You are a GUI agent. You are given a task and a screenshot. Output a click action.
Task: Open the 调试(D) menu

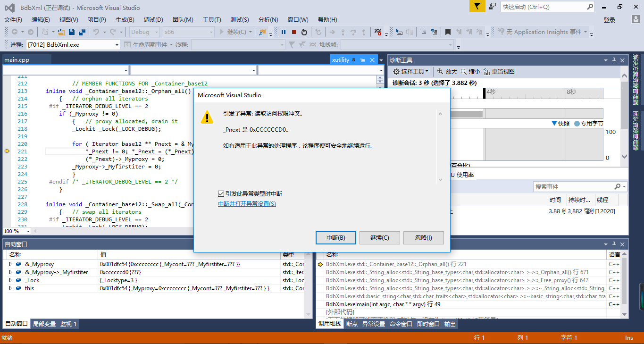(x=153, y=20)
